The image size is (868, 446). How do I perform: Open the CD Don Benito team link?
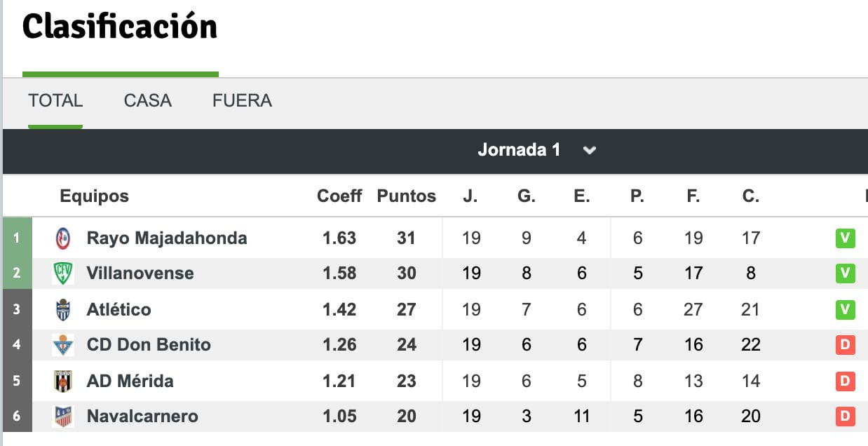149,345
